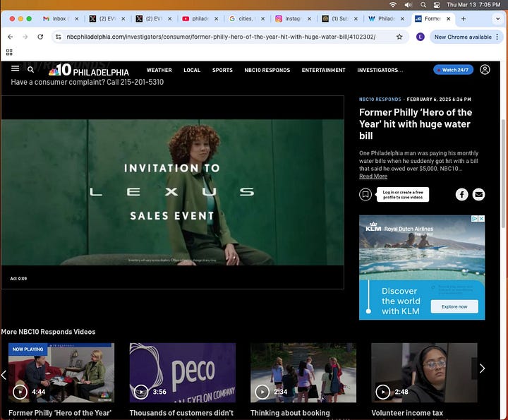Open a new browser tab
Image resolution: width=508 pixels, height=420 pixels.
click(x=464, y=19)
